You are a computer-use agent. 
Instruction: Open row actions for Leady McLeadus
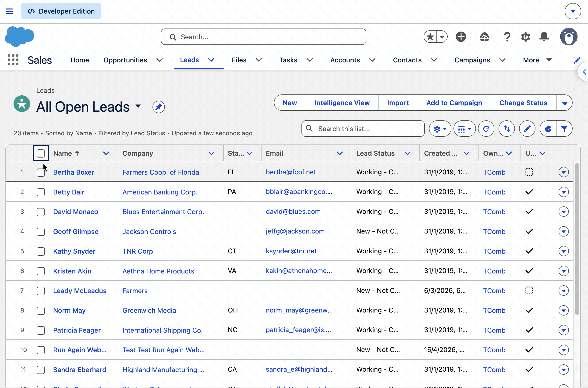click(x=563, y=291)
